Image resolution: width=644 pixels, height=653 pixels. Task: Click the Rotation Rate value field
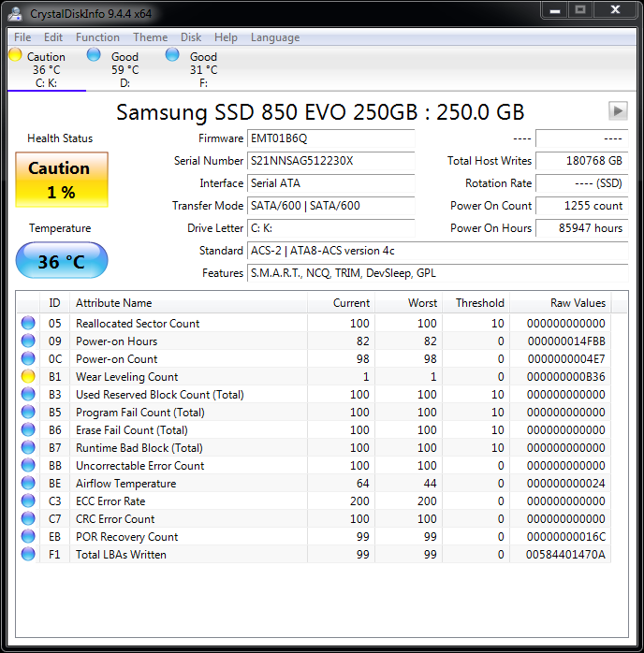pyautogui.click(x=582, y=183)
